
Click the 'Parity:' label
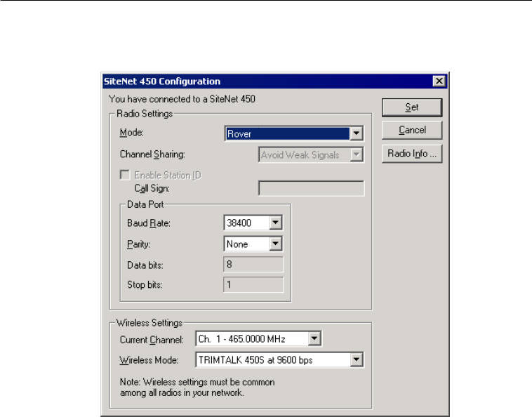coord(138,244)
